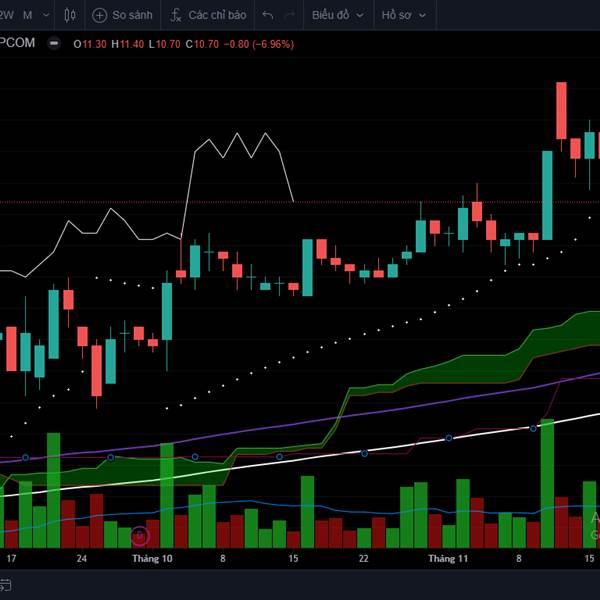The image size is (600, 600).
Task: Click the 17 date label on the time axis
Action: 11,559
